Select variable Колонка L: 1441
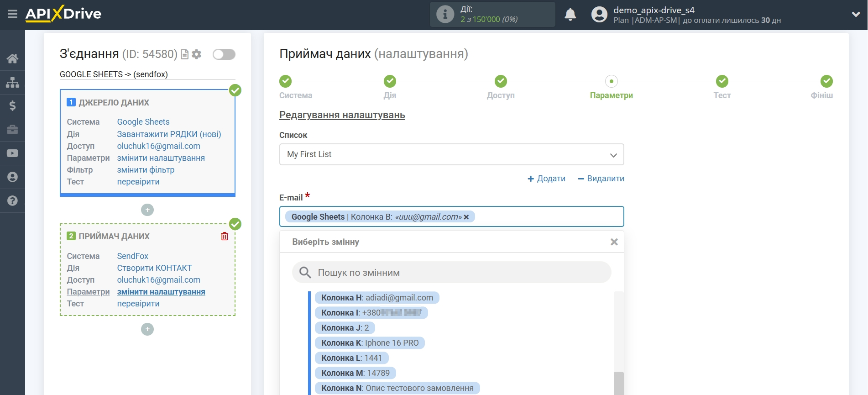The image size is (868, 395). point(351,358)
